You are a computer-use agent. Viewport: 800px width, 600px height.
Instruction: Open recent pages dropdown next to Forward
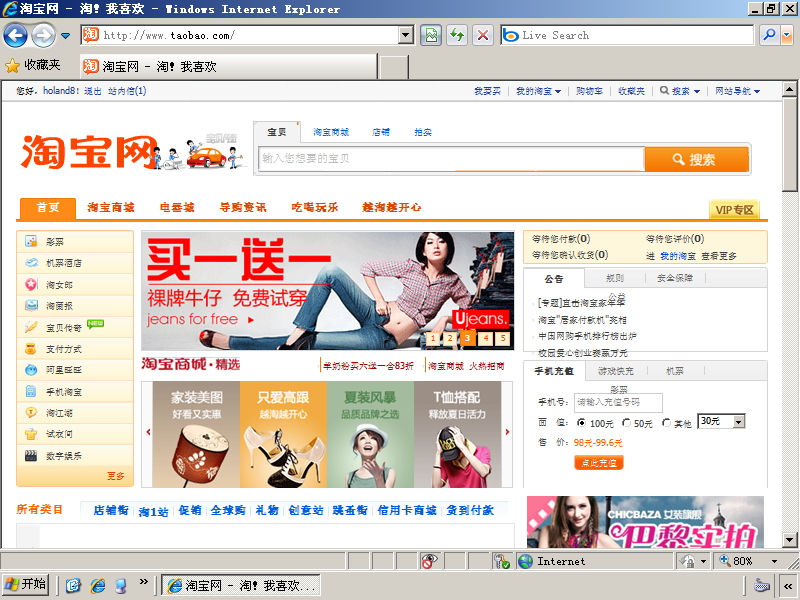click(65, 36)
